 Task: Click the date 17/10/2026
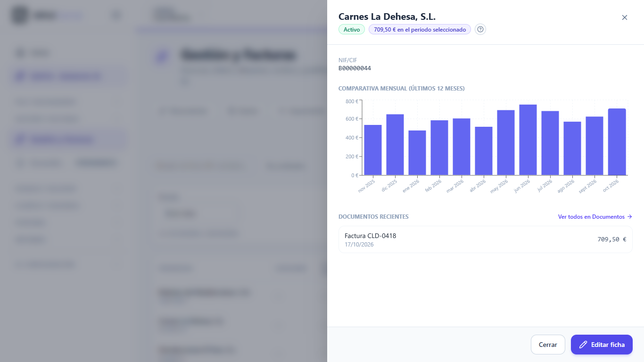click(x=359, y=245)
